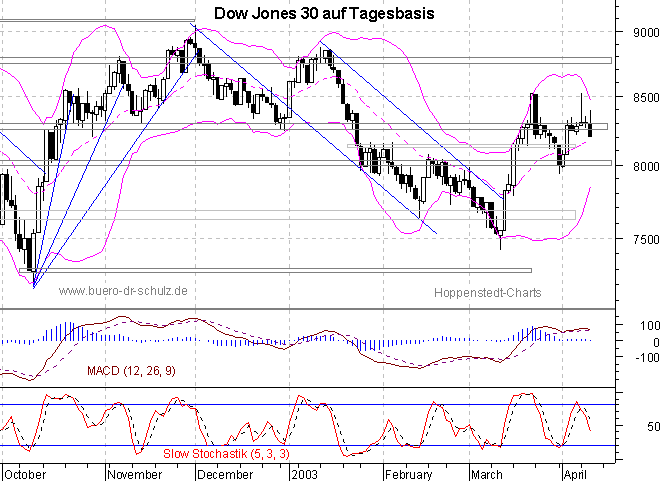Image resolution: width=663 pixels, height=481 pixels.
Task: Click the MACD axis value 100
Action: coord(650,325)
